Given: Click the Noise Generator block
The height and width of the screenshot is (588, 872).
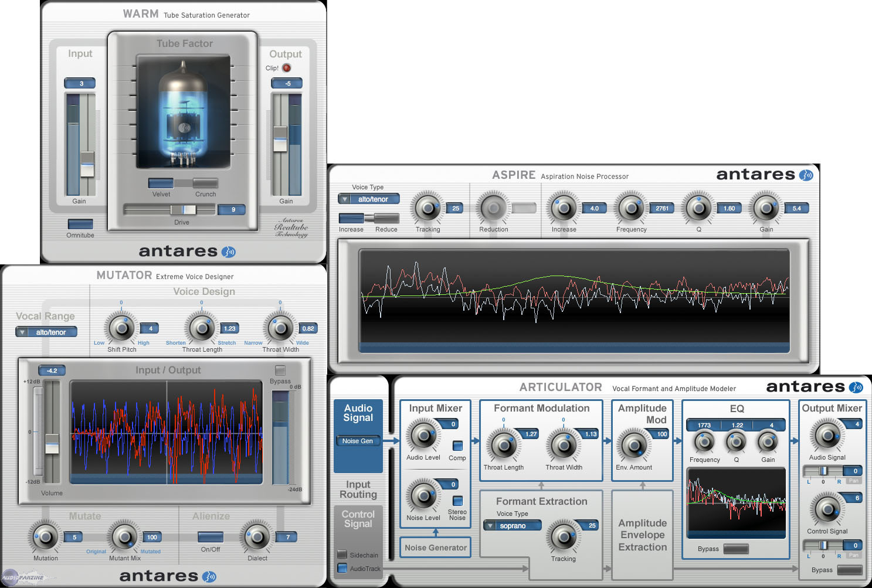Looking at the screenshot, I should [x=436, y=548].
